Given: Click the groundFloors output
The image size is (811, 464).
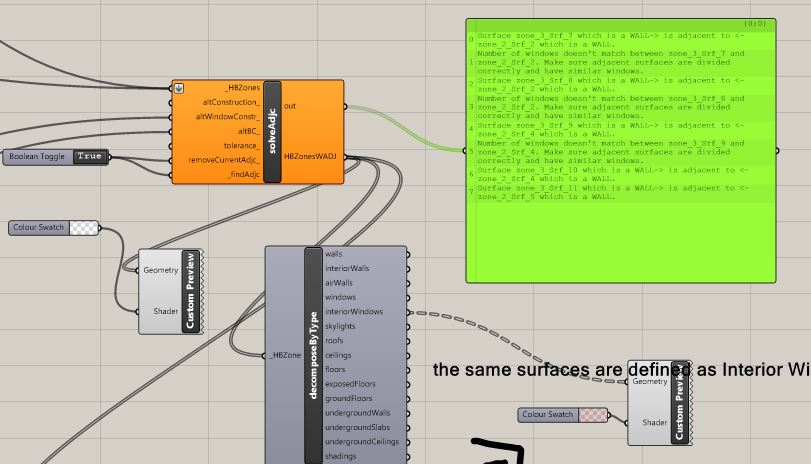Looking at the screenshot, I should (348, 399).
